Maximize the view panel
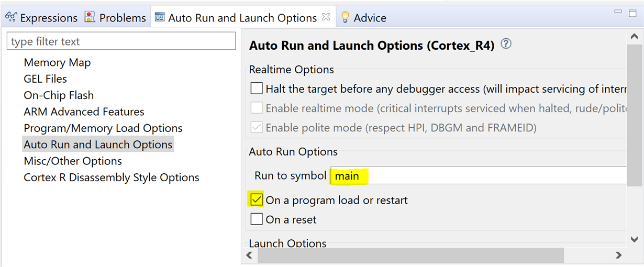The width and height of the screenshot is (644, 267). coord(632,13)
